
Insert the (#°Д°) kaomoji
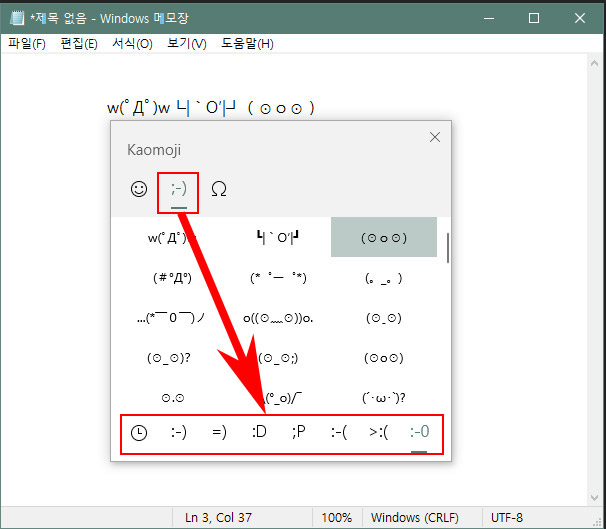[172, 278]
